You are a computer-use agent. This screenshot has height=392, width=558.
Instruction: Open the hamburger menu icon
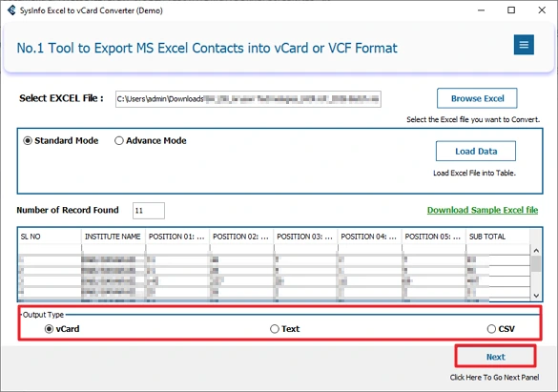point(524,45)
